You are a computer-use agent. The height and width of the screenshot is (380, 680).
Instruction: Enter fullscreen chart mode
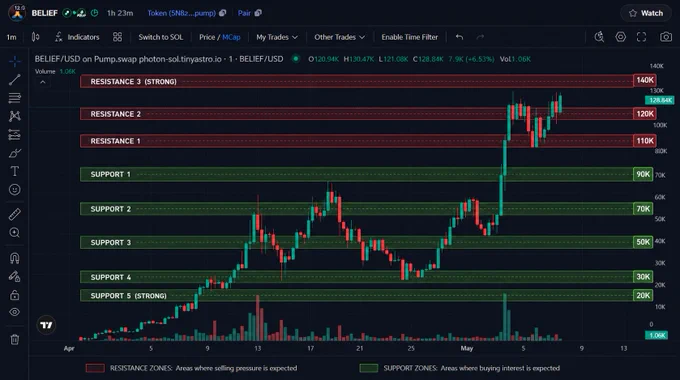(x=641, y=37)
